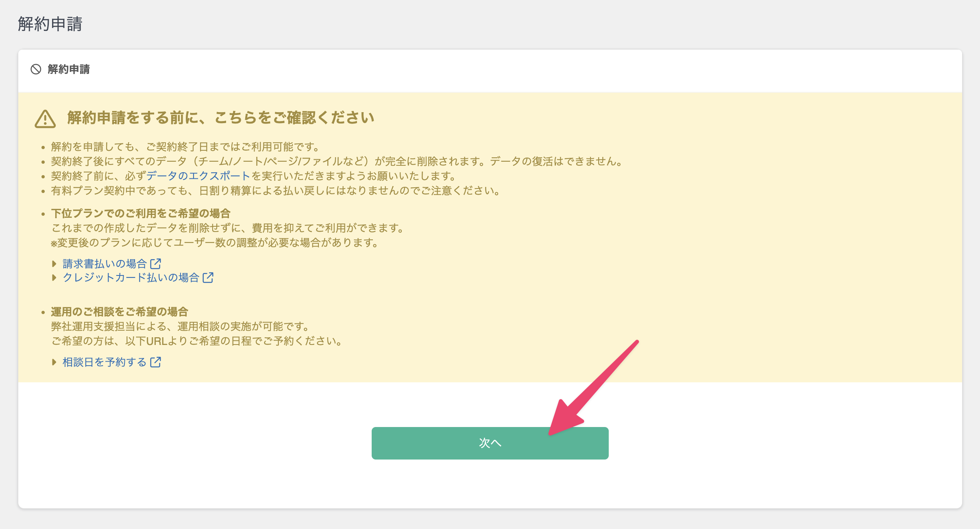The image size is (980, 529).
Task: Open the クレジットカード払いの場合 link
Action: coord(131,278)
